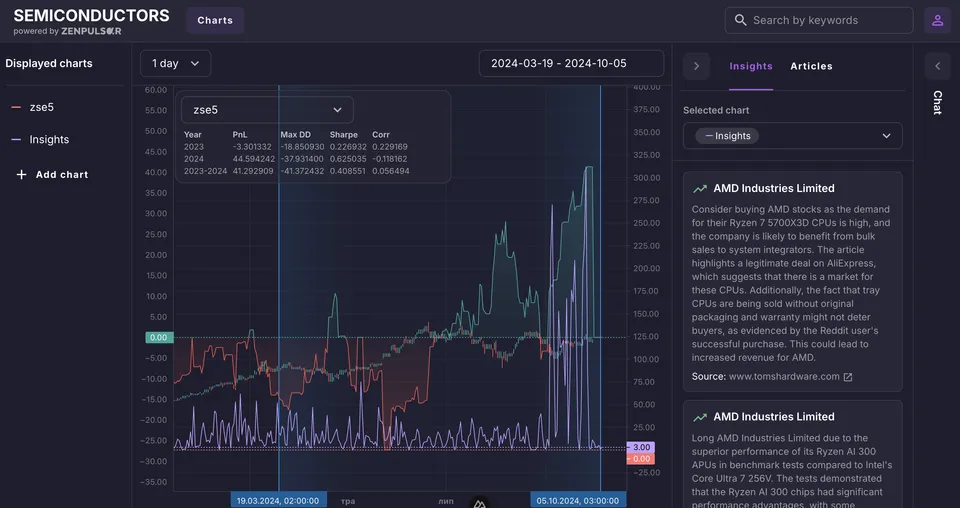This screenshot has height=508, width=960.
Task: Click the trend arrow icon of first AMD insight
Action: pos(700,189)
